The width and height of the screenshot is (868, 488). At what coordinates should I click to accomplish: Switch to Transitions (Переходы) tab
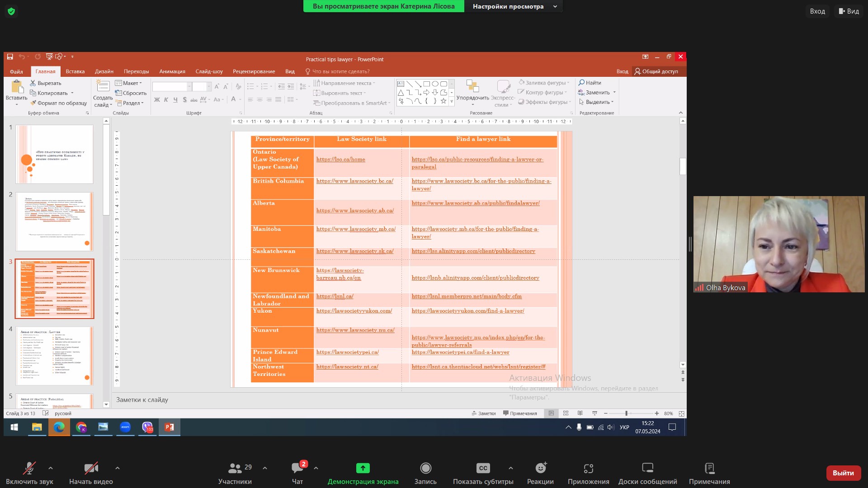click(136, 71)
